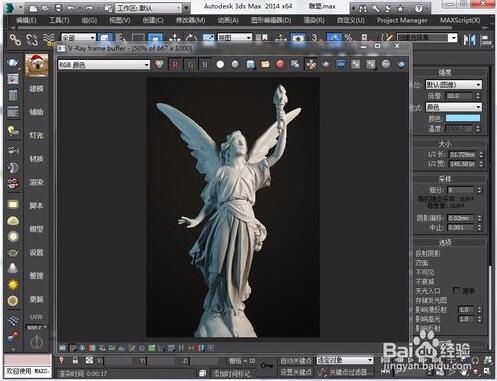This screenshot has height=381, width=497.
Task: Open the selection filter 全部 dropdown
Action: pyautogui.click(x=78, y=38)
